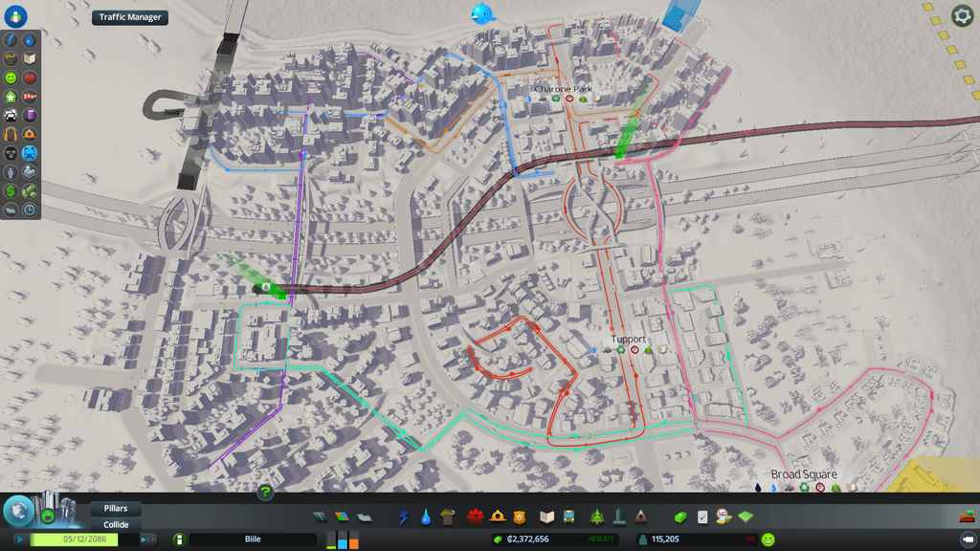
Task: Open the Districts menu
Action: (365, 517)
